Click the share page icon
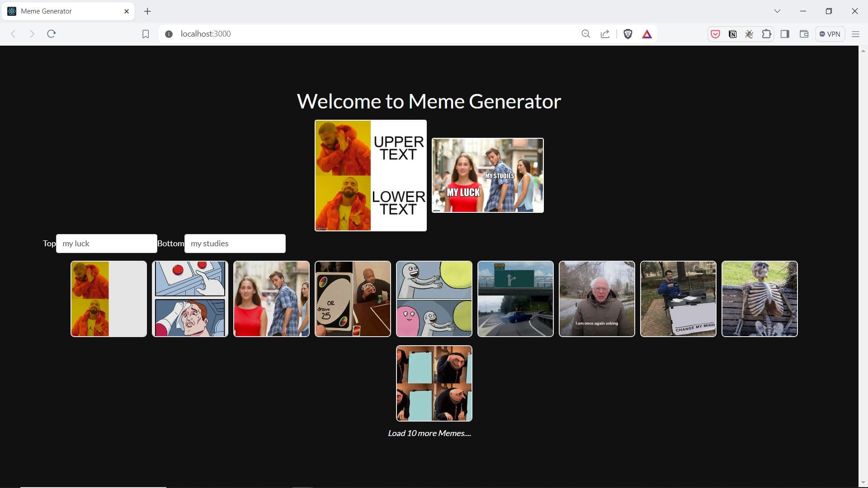Image resolution: width=868 pixels, height=488 pixels. (x=605, y=34)
